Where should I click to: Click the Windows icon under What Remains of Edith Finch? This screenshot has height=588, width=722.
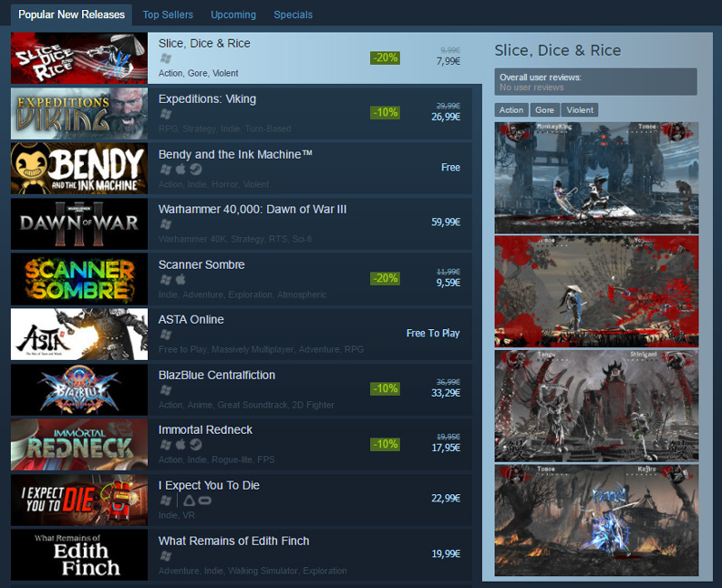(x=166, y=556)
